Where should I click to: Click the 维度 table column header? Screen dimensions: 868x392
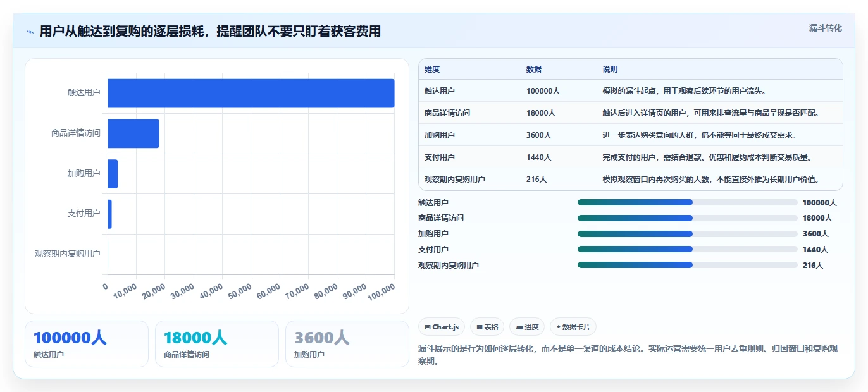(432, 70)
